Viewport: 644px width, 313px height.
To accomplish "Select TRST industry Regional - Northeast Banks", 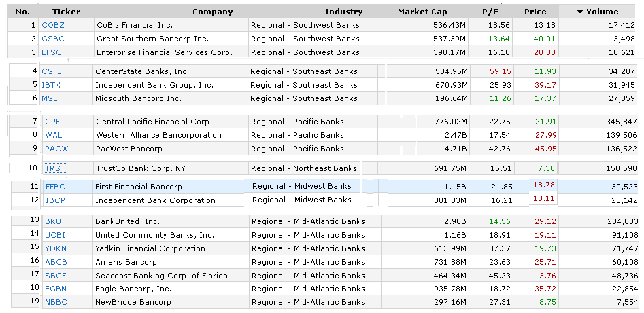I will click(x=304, y=168).
